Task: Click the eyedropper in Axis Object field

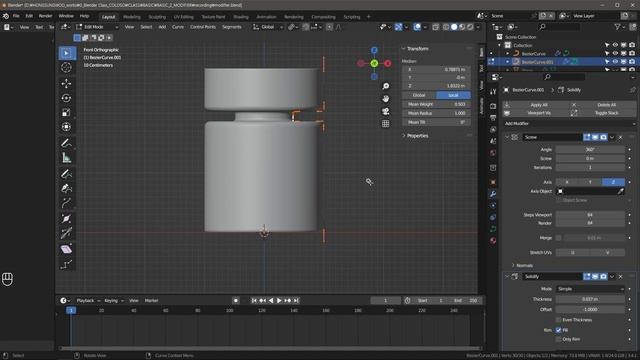Action: pyautogui.click(x=620, y=191)
